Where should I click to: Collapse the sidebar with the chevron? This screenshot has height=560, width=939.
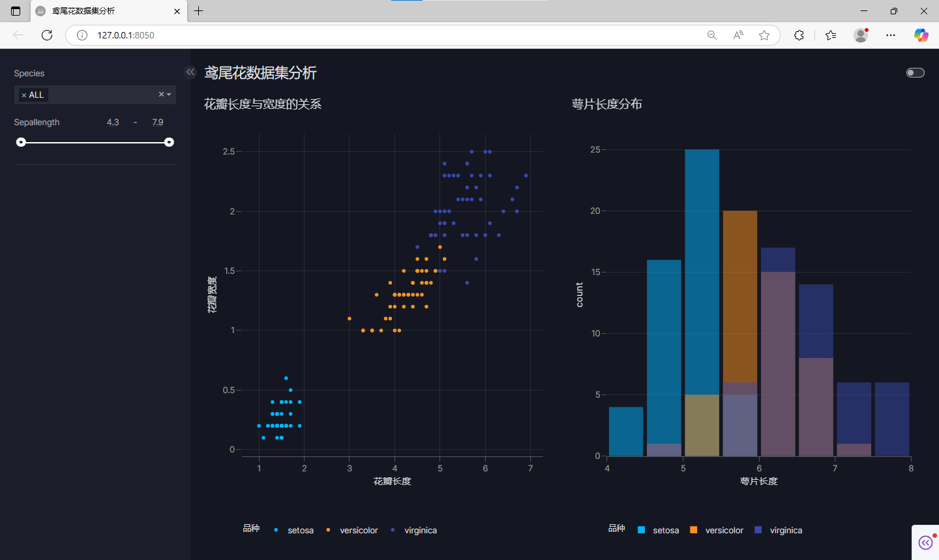coord(190,72)
